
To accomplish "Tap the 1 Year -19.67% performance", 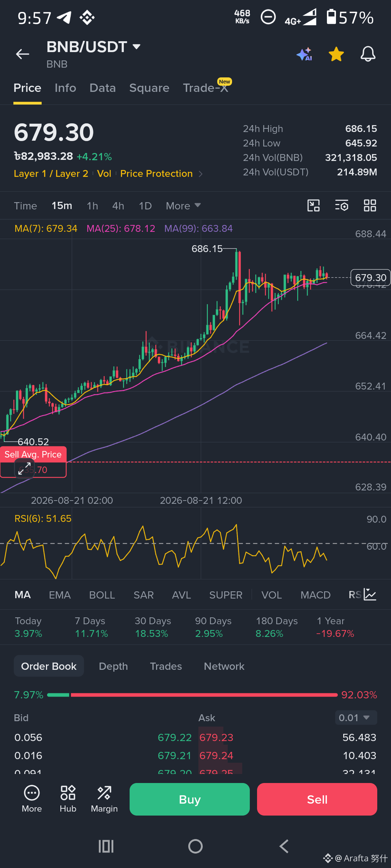I will pos(335,627).
